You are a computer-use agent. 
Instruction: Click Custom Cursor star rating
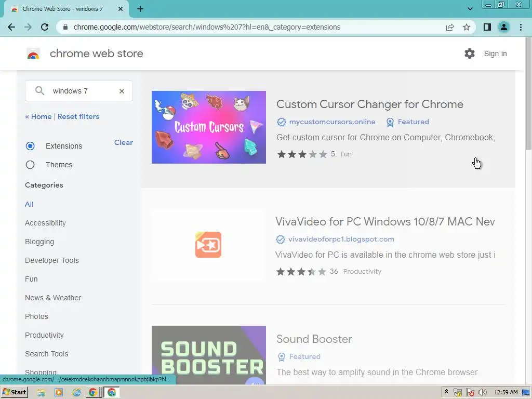click(302, 154)
